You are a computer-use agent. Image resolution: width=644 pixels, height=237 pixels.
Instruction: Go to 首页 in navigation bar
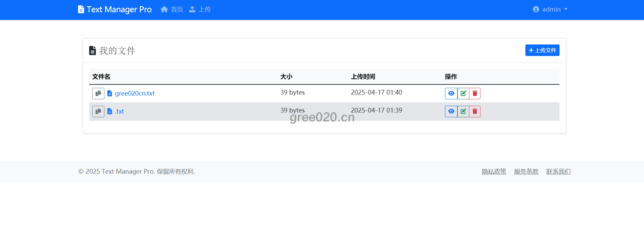172,9
